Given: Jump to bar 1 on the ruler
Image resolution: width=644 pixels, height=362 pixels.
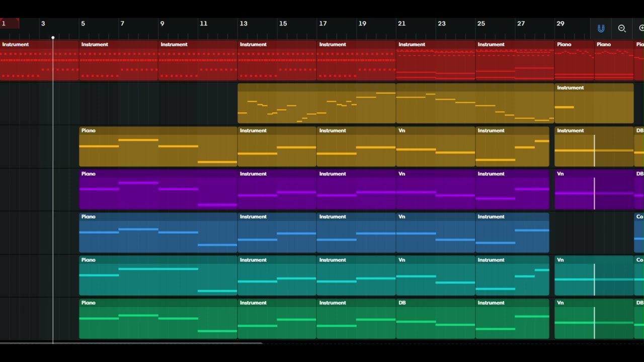Looking at the screenshot, I should [4, 24].
